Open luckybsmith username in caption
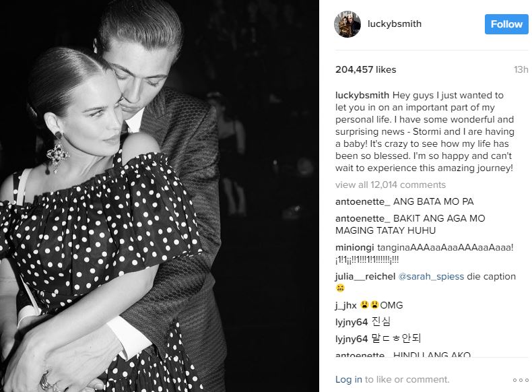Screen dimensions: 532x392 pos(362,96)
